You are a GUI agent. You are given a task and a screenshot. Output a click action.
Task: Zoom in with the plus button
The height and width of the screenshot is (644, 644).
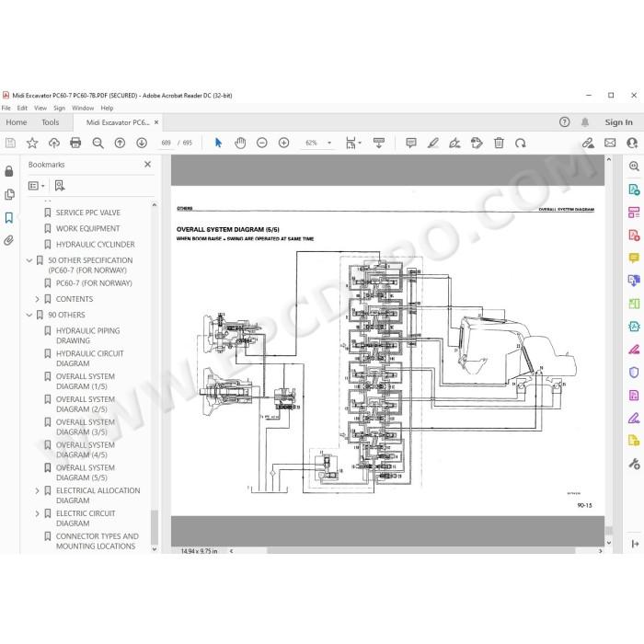pyautogui.click(x=283, y=143)
